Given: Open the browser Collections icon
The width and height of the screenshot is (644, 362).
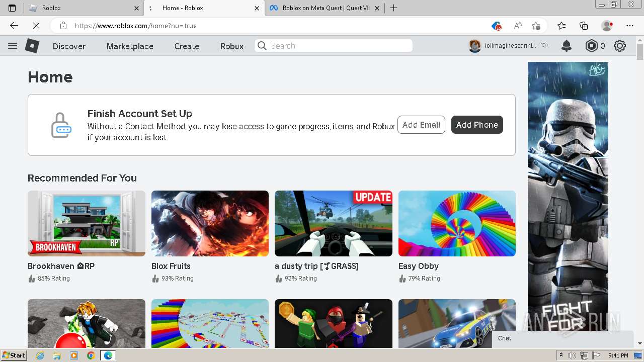Looking at the screenshot, I should point(584,26).
